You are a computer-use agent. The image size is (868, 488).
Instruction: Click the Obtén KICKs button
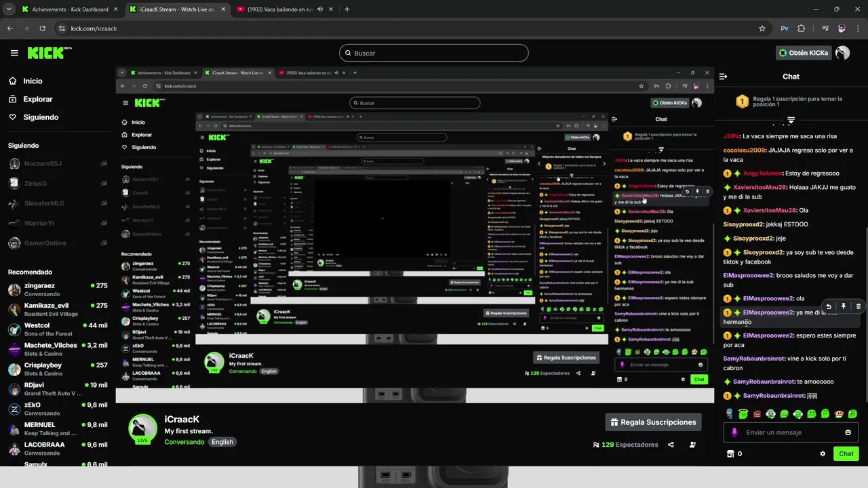[x=804, y=53]
